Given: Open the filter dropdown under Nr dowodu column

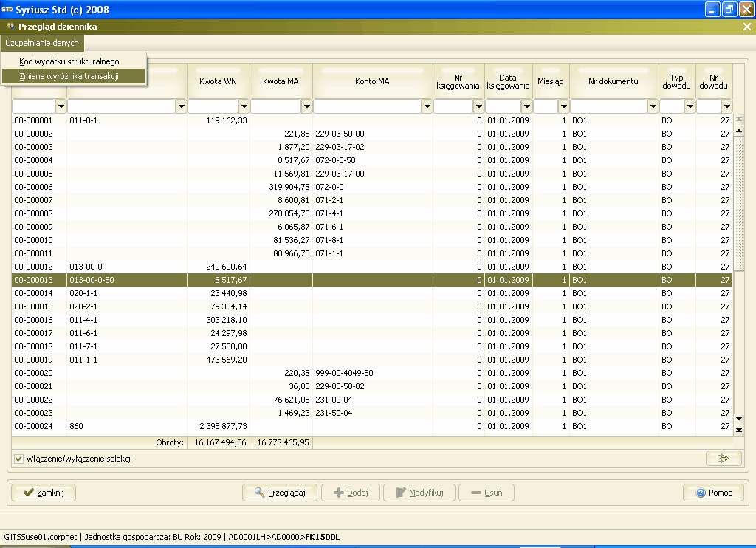Looking at the screenshot, I should (x=726, y=106).
